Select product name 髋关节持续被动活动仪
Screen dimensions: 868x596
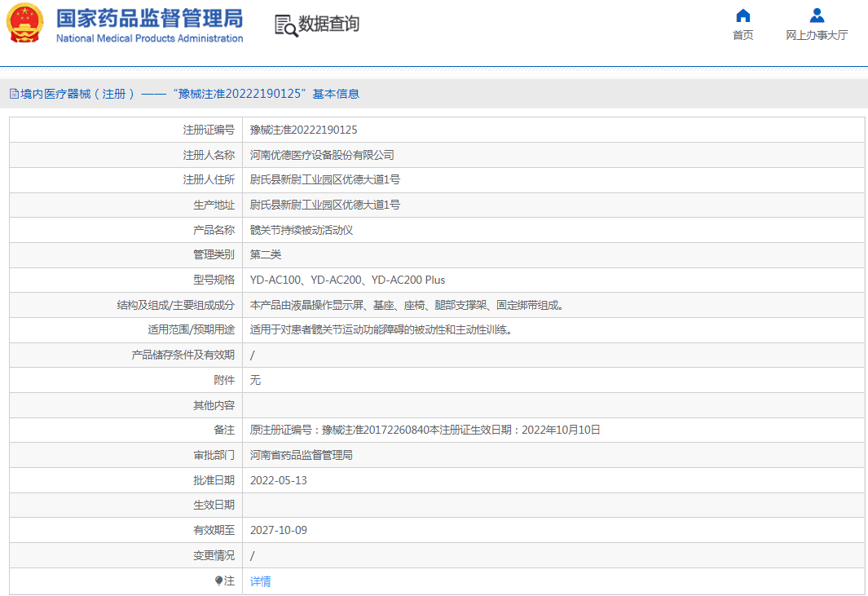301,230
